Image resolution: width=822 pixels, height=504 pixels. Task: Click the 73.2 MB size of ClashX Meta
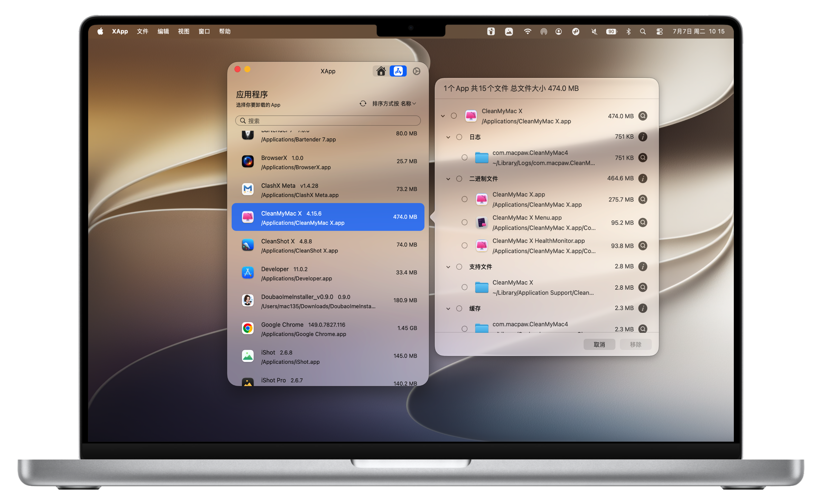[x=407, y=189]
